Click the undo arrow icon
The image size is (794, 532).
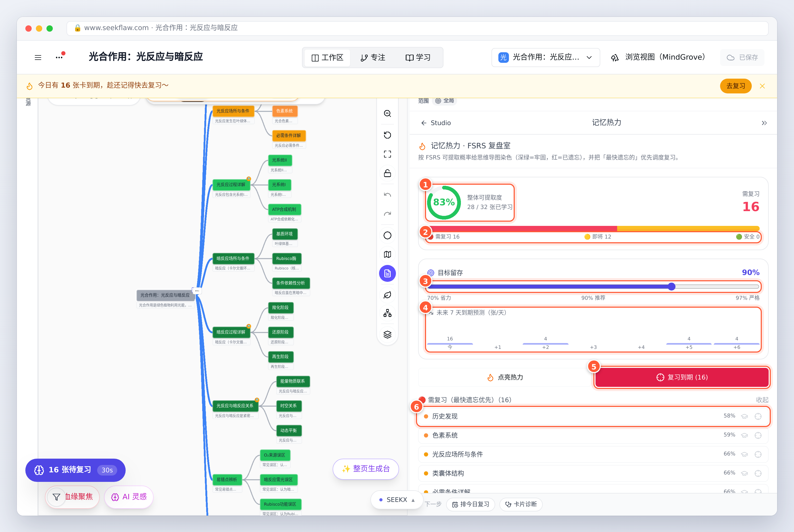point(387,195)
